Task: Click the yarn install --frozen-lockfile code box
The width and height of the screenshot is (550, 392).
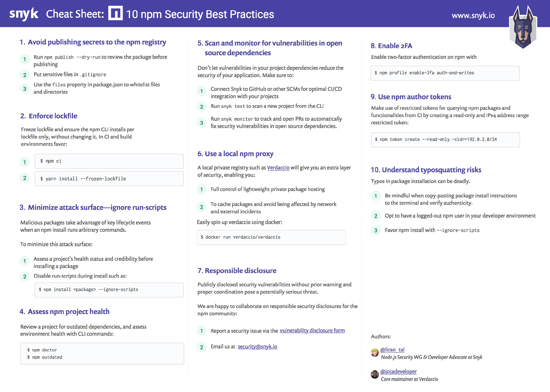Action: pyautogui.click(x=109, y=179)
